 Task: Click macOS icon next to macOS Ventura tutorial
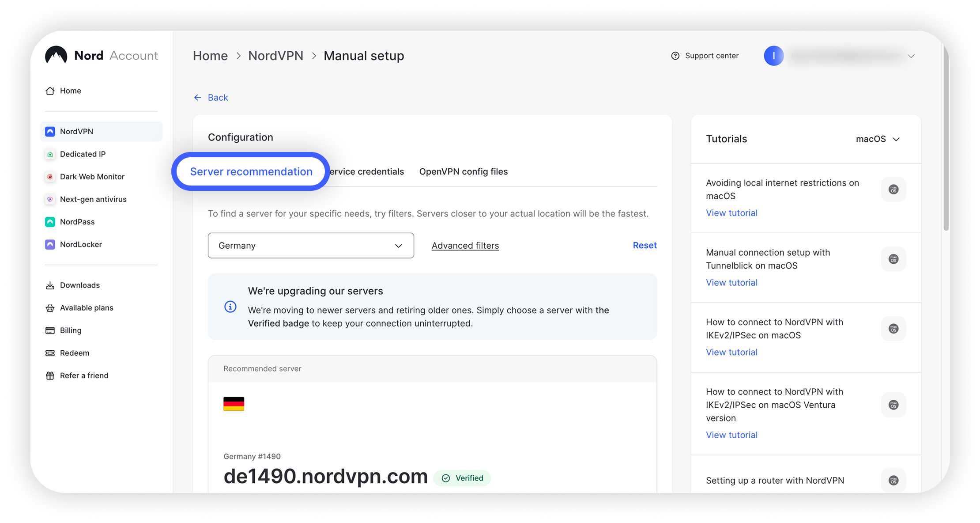click(x=893, y=405)
